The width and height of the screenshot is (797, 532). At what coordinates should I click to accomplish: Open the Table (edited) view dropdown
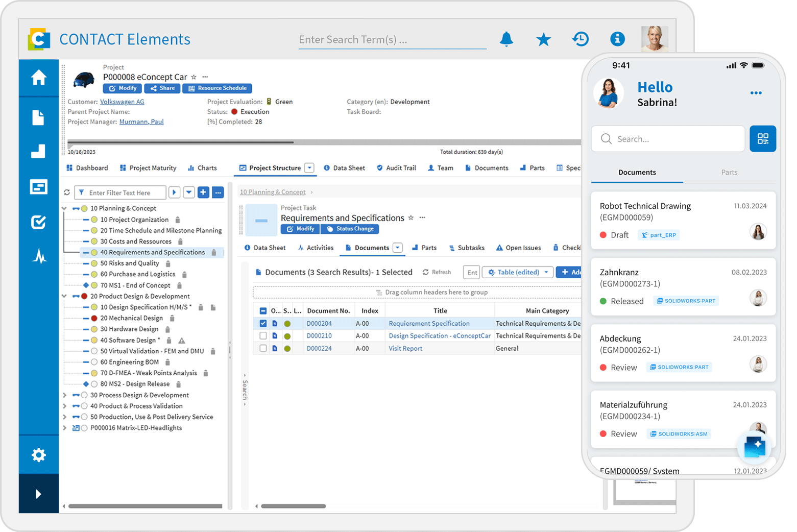click(x=518, y=272)
